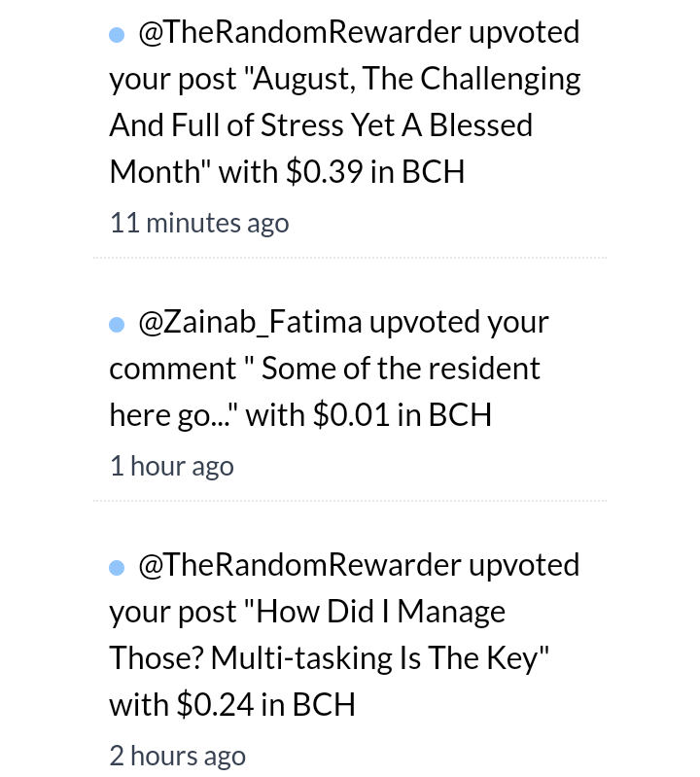Open post "August, The Challenging" title text
The height and width of the screenshot is (777, 700).
416,80
